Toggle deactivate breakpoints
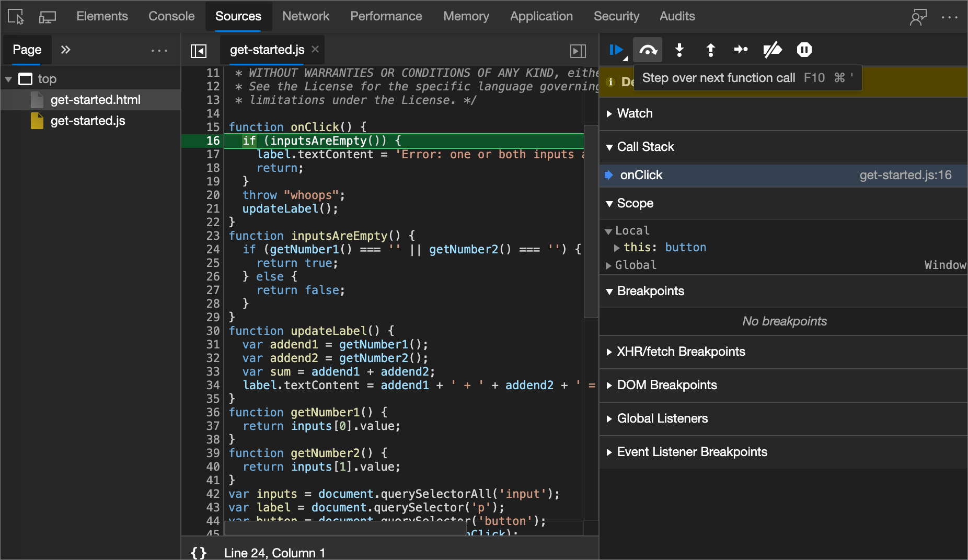 pyautogui.click(x=772, y=50)
